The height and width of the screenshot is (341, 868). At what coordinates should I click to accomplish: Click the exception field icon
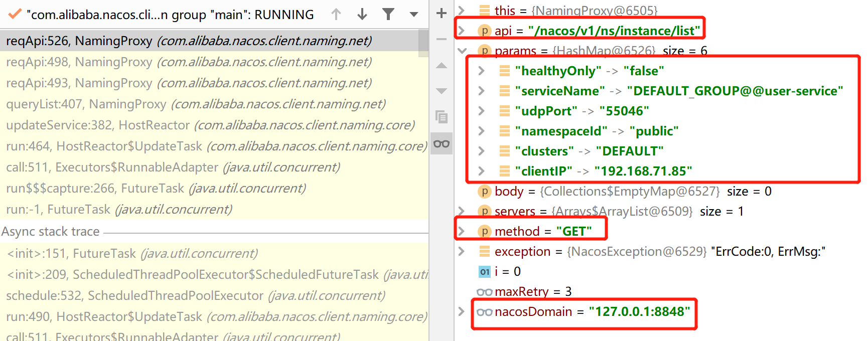[x=484, y=251]
